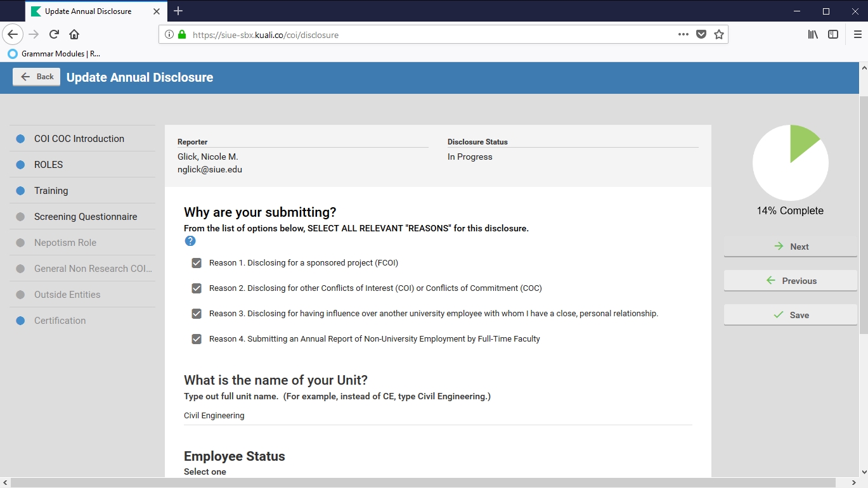The width and height of the screenshot is (868, 488).
Task: Uncheck Reason 1 sponsored project checkbox
Action: (x=197, y=263)
